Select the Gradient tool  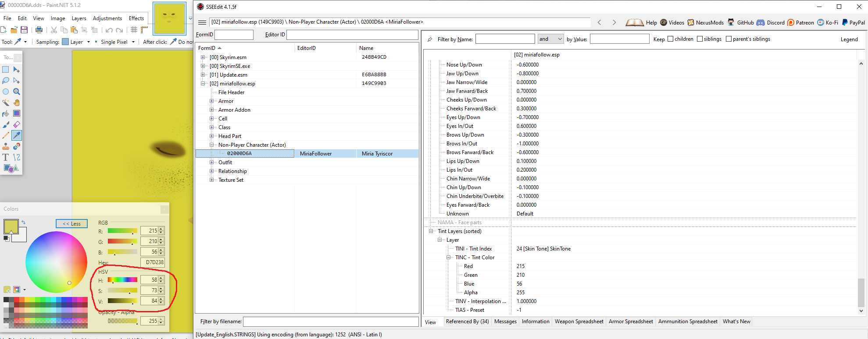pyautogui.click(x=17, y=113)
